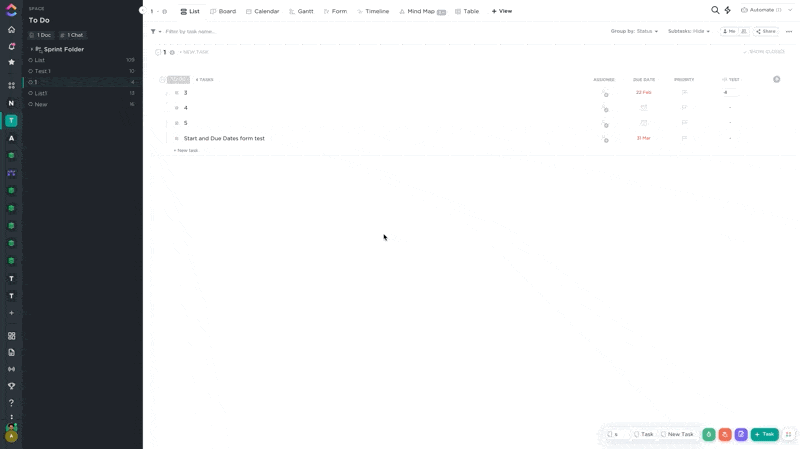Switch to the Calendar view tab
The height and width of the screenshot is (449, 800).
point(263,11)
